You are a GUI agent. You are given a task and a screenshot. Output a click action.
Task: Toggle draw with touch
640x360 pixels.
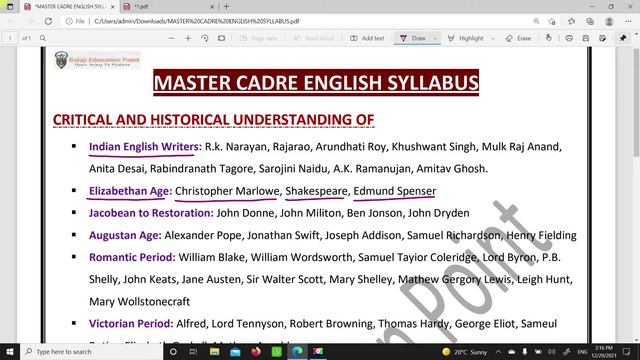point(549,38)
